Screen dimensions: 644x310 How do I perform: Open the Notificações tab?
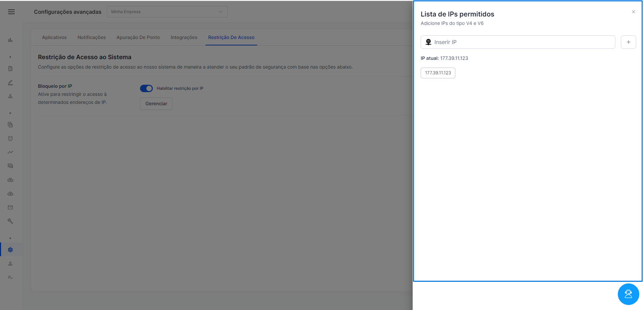[92, 37]
